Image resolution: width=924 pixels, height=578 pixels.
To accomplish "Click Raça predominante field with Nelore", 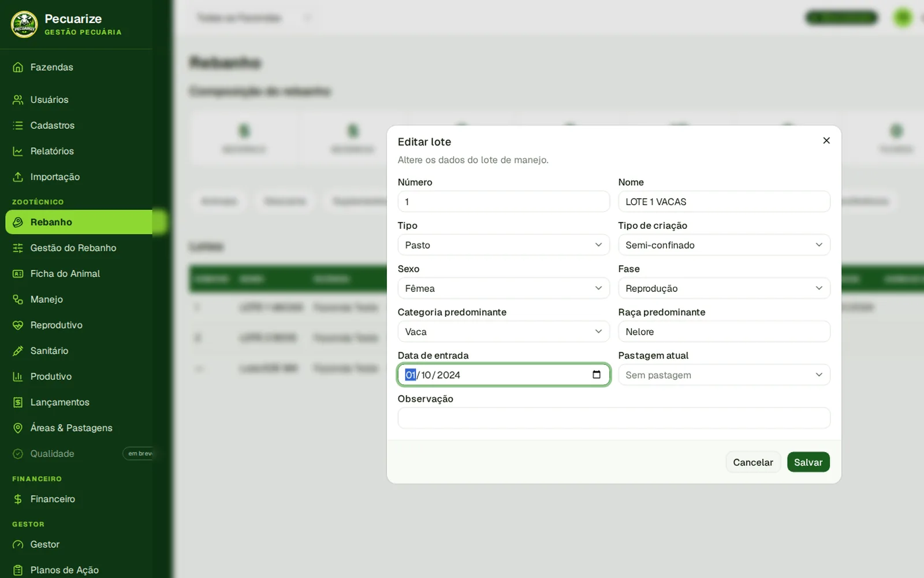I will click(x=724, y=332).
